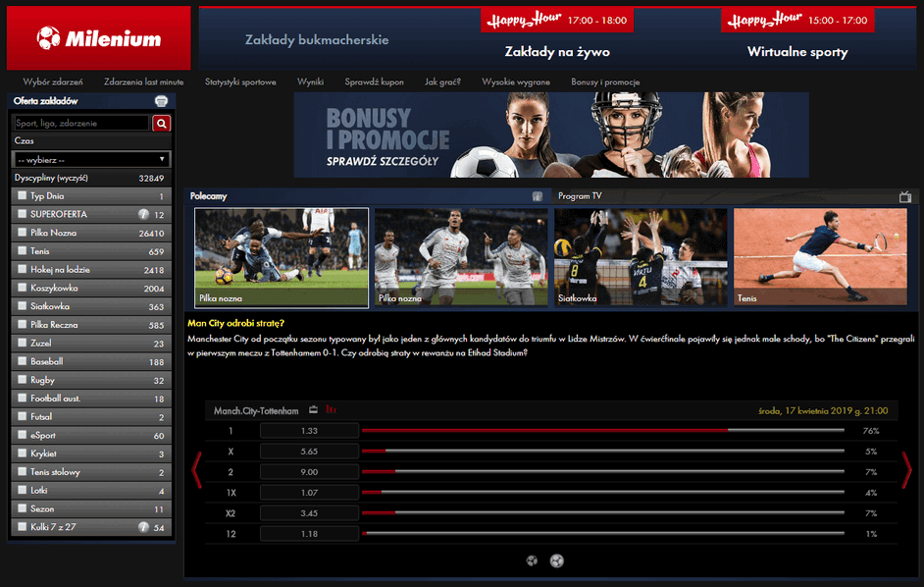Open the Tenis clay-court thumbnail

point(820,256)
